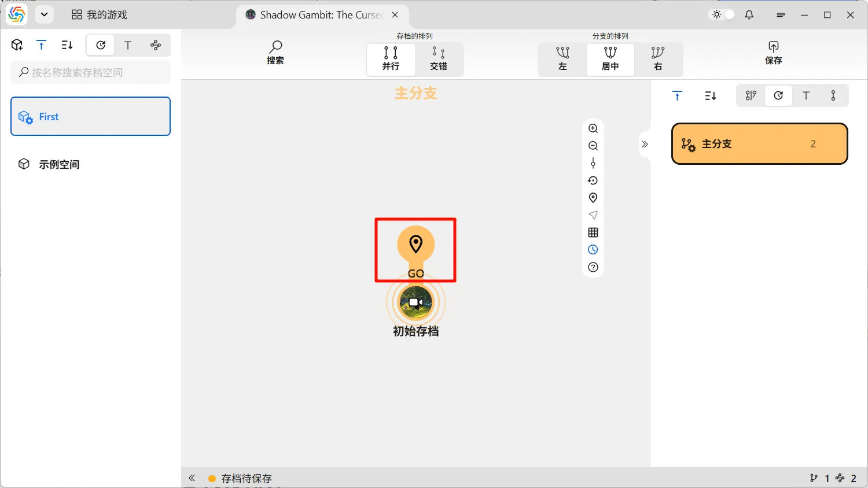Select the 主分支 branch card
Image resolution: width=868 pixels, height=488 pixels.
point(759,144)
